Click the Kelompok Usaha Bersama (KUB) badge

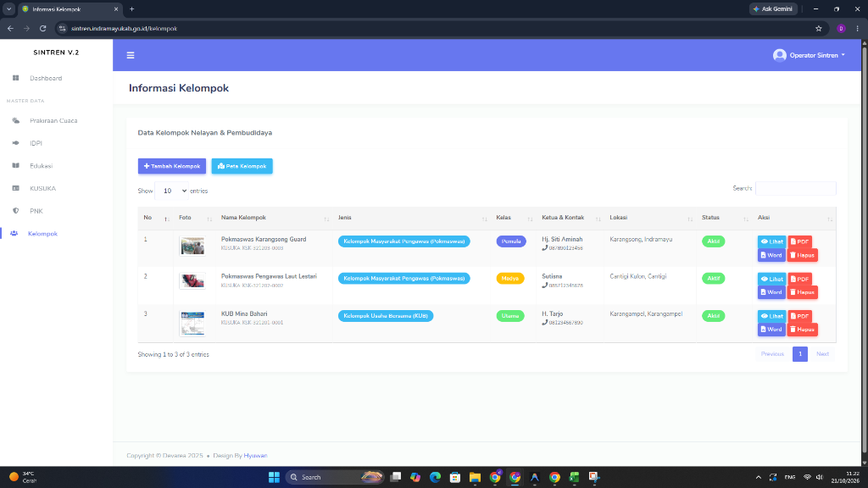coord(386,316)
